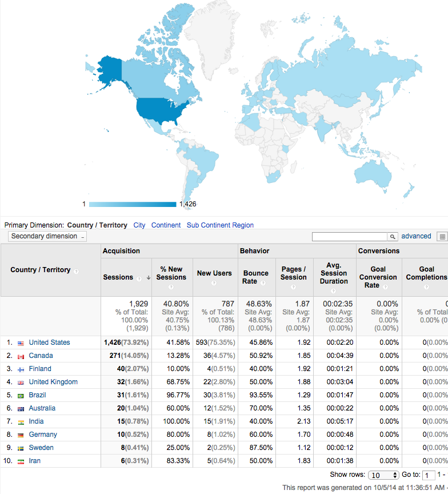Open the Australia country link

42,408
